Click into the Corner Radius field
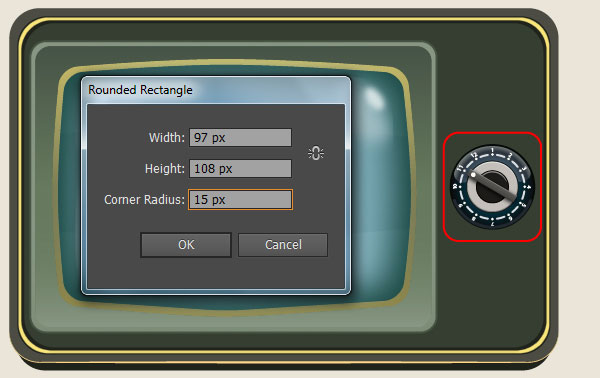 click(x=240, y=199)
